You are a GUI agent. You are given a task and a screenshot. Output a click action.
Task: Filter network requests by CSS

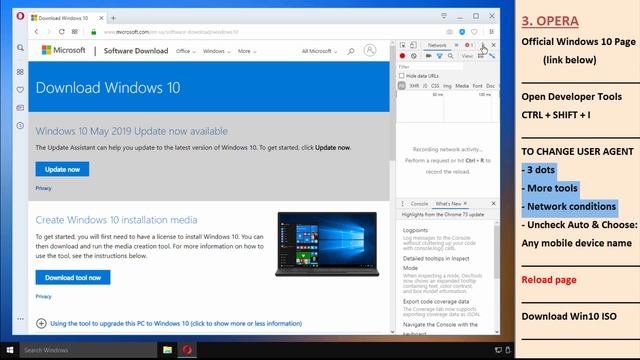pos(435,86)
